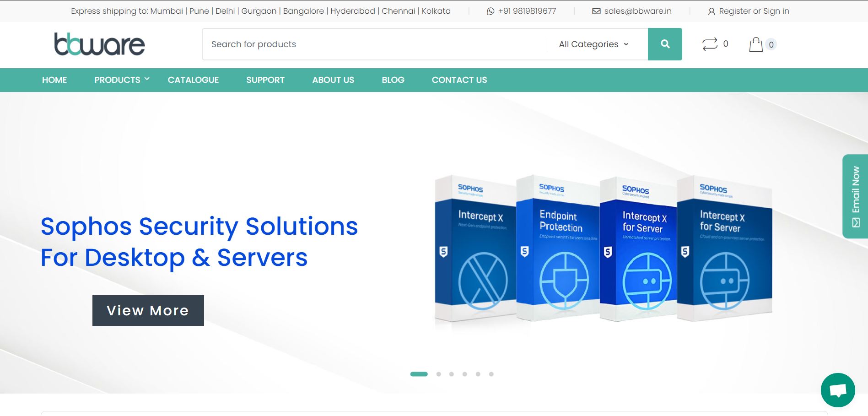868x416 pixels.
Task: Go to the third slide dot
Action: pyautogui.click(x=451, y=374)
